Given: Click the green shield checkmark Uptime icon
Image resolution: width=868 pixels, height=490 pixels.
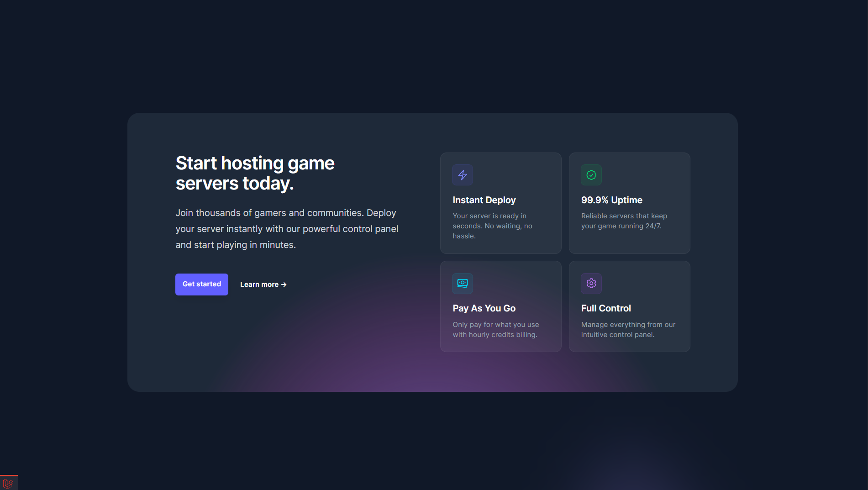Looking at the screenshot, I should (591, 175).
